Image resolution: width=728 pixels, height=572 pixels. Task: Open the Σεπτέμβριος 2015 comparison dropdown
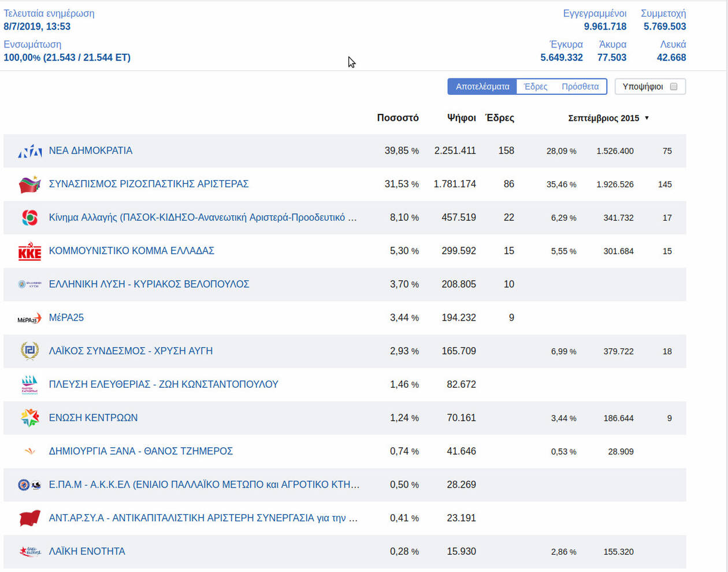tap(608, 118)
